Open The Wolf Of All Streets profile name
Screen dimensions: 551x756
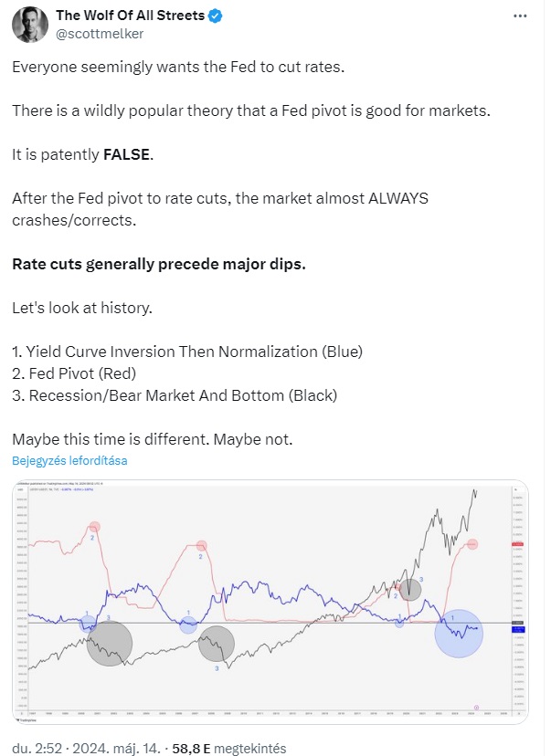point(131,16)
